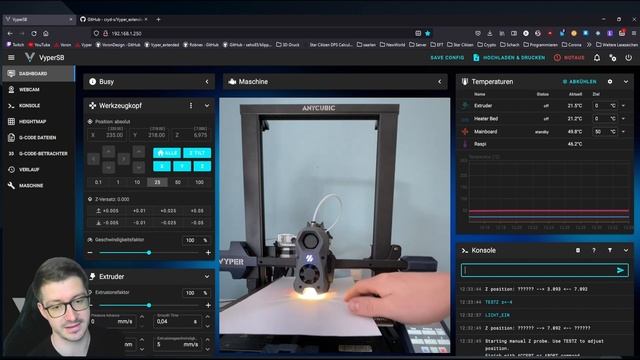The height and width of the screenshot is (360, 640).
Task: Go to browser home page icon
Action: click(x=46, y=33)
